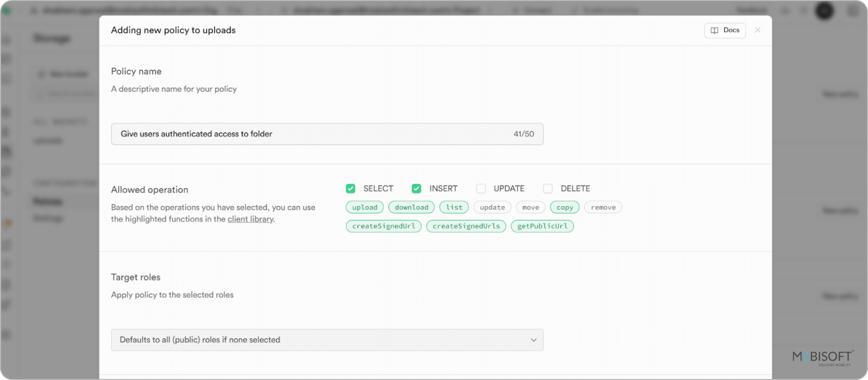
Task: Click the upload function tag
Action: [364, 207]
